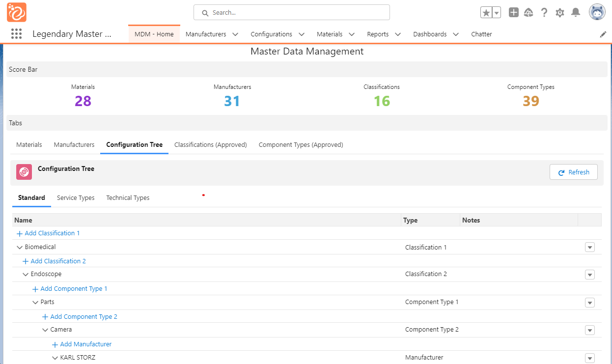Viewport: 612px width, 364px height.
Task: Click the Add Component Type 1 link
Action: click(x=74, y=289)
